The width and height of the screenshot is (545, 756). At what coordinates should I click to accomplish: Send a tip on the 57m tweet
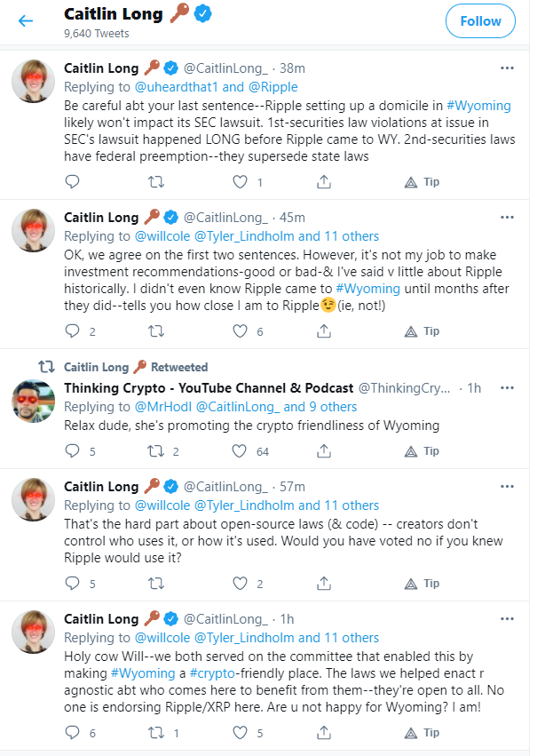(x=422, y=584)
